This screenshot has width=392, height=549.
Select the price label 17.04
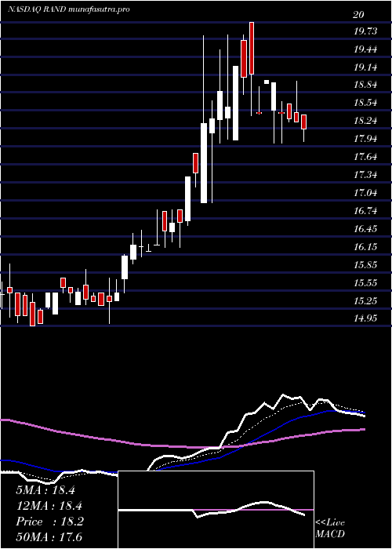[366, 193]
